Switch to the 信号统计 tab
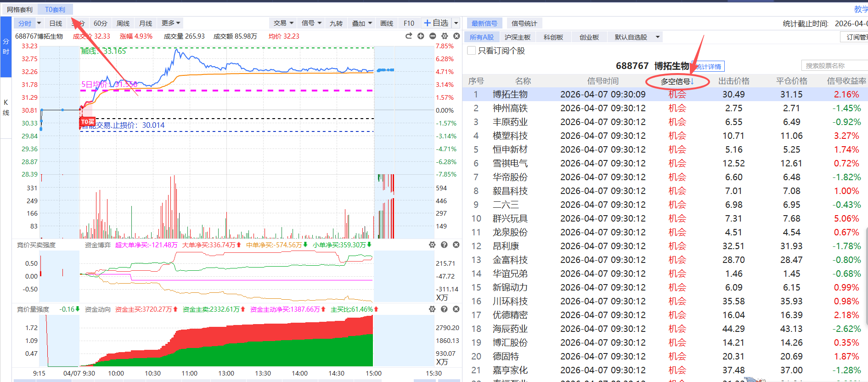868x382 pixels. point(524,23)
